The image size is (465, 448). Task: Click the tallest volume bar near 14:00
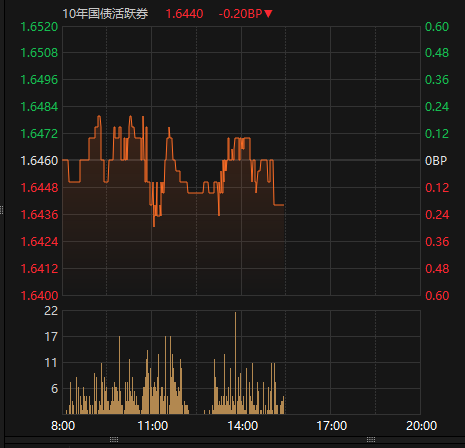[235, 363]
